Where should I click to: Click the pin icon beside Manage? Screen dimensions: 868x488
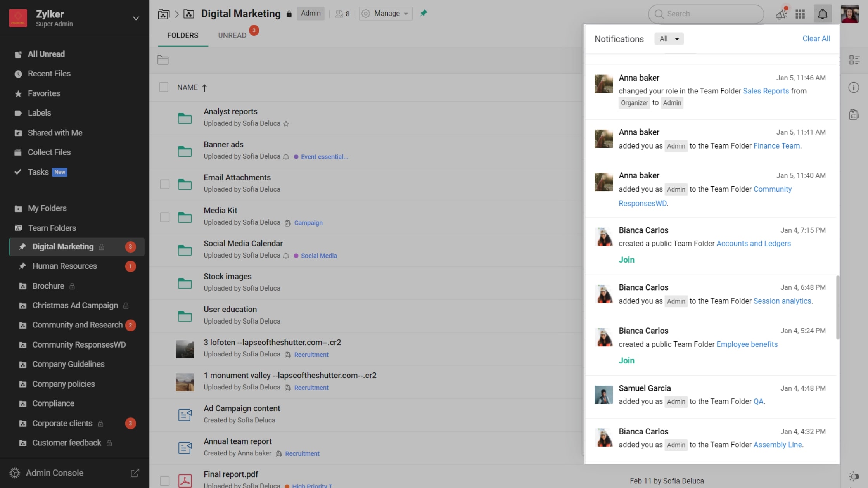(424, 13)
